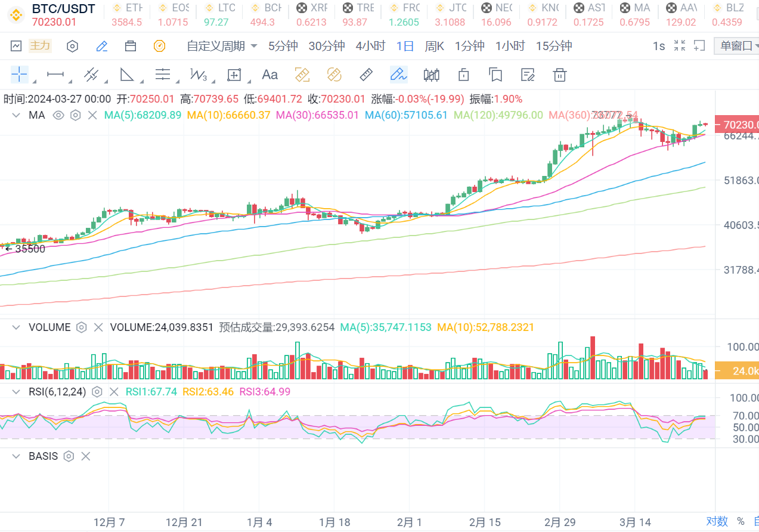The height and width of the screenshot is (532, 759).
Task: Open the 单窗口 window layout dropdown
Action: tap(736, 46)
